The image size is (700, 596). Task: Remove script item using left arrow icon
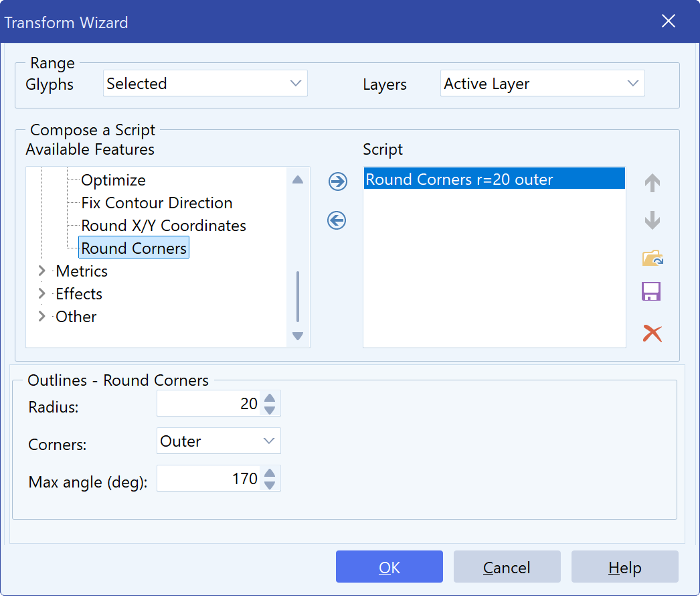337,220
